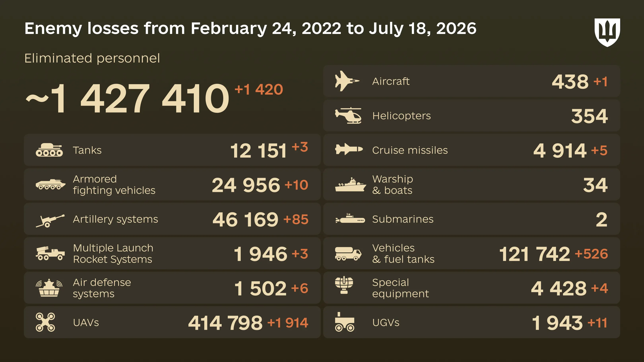644x362 pixels.
Task: Click the warship icon
Action: pyautogui.click(x=350, y=185)
